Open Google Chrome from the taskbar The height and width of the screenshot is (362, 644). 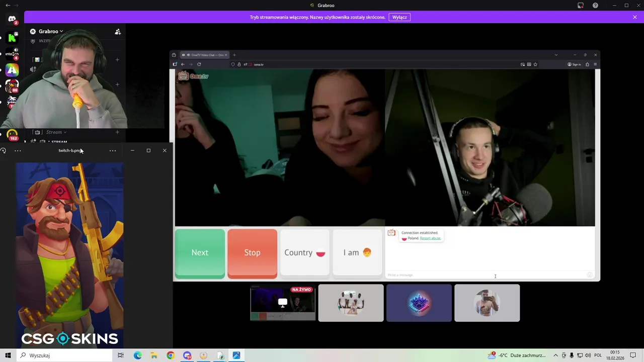coord(171,355)
